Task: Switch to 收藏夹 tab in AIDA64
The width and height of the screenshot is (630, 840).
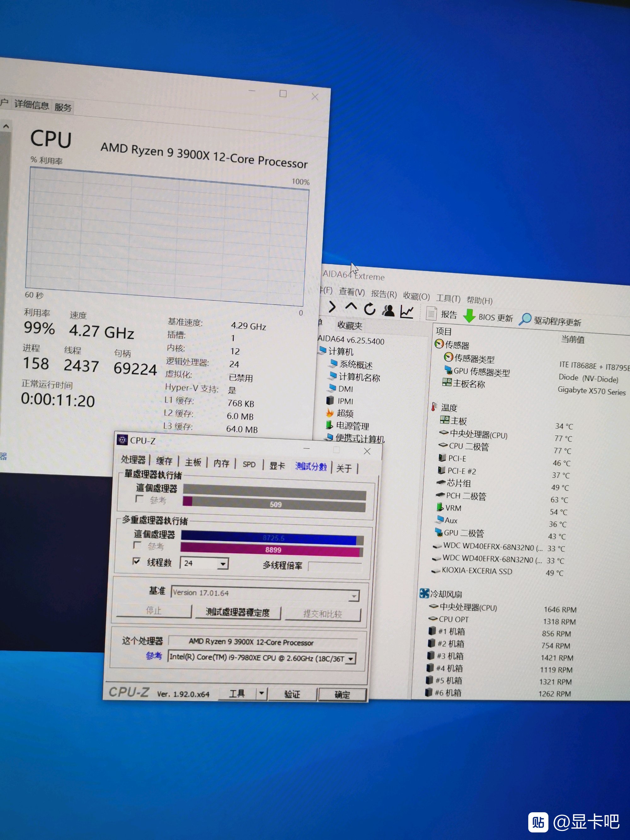Action: 350,325
